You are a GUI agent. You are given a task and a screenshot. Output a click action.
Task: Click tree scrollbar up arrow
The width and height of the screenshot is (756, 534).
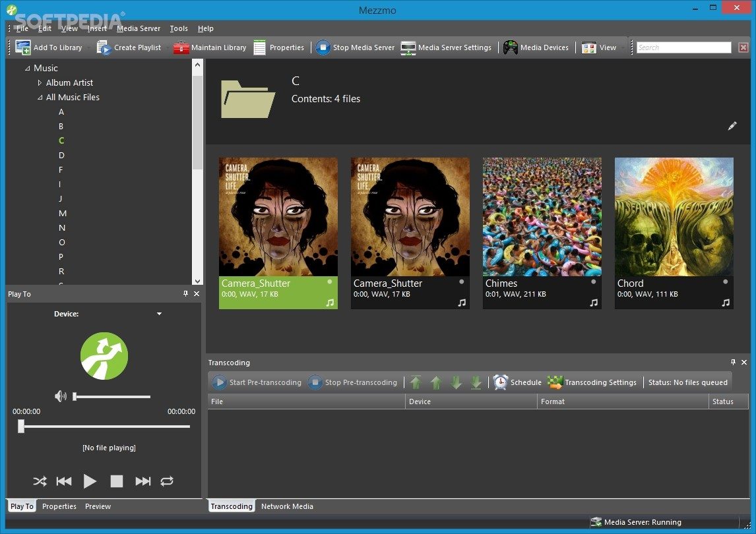(197, 65)
